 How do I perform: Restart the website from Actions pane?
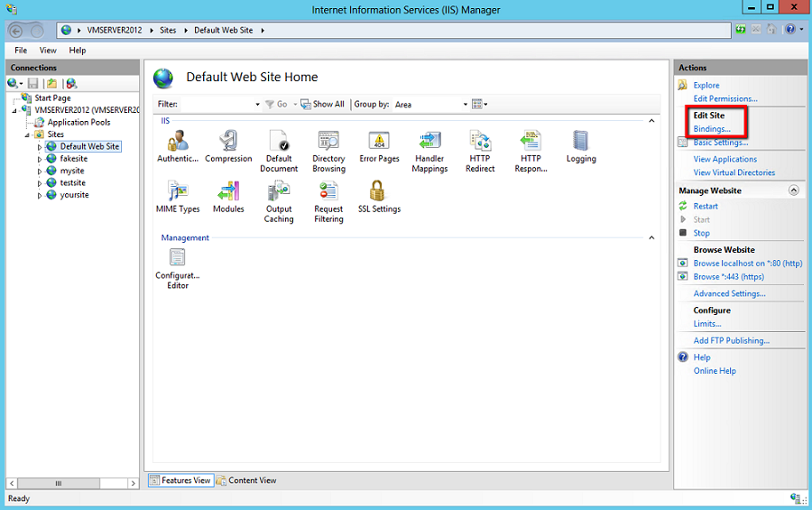(x=706, y=206)
